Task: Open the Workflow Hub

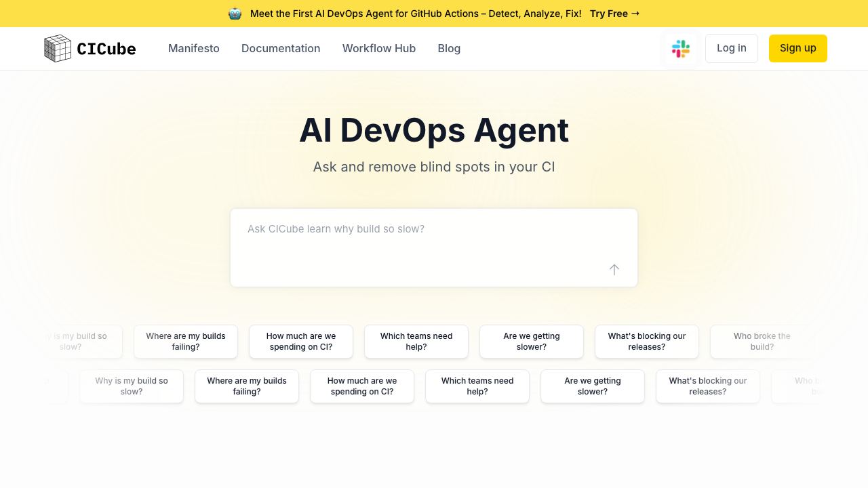Action: 379,48
